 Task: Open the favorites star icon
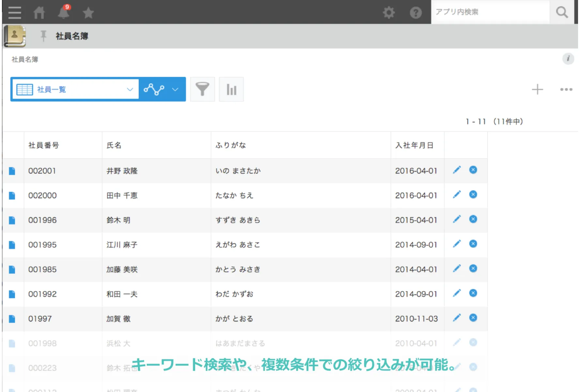tap(88, 13)
